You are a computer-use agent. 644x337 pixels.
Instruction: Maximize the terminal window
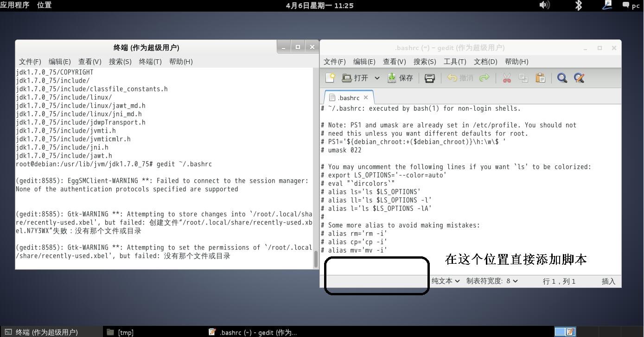click(298, 47)
